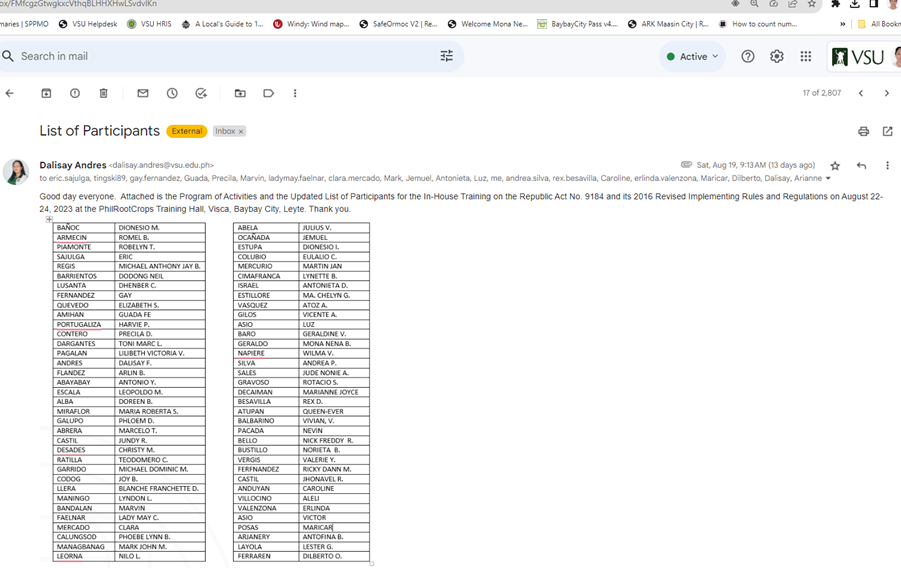The width and height of the screenshot is (901, 568).
Task: Open the VSU Helpdesk bookmark
Action: click(88, 24)
